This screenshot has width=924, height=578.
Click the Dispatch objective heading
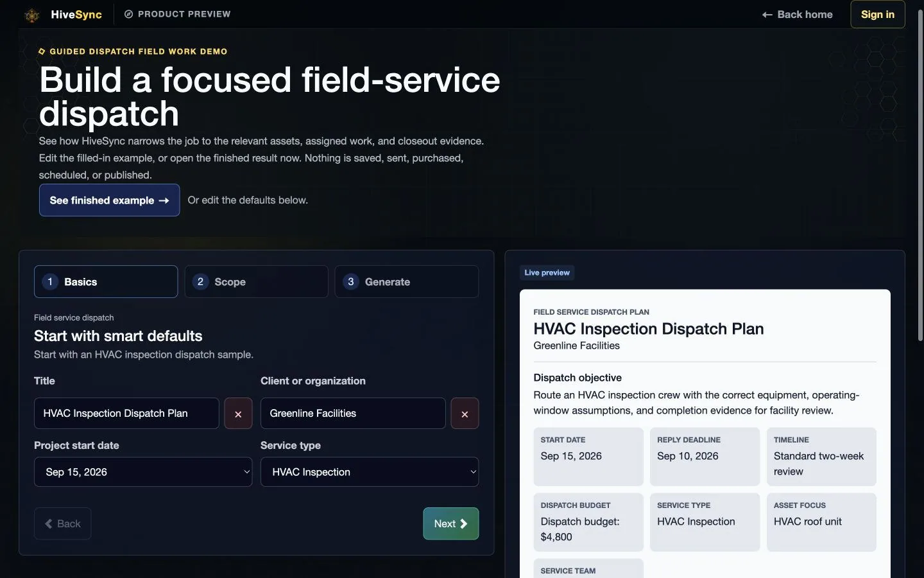tap(577, 378)
